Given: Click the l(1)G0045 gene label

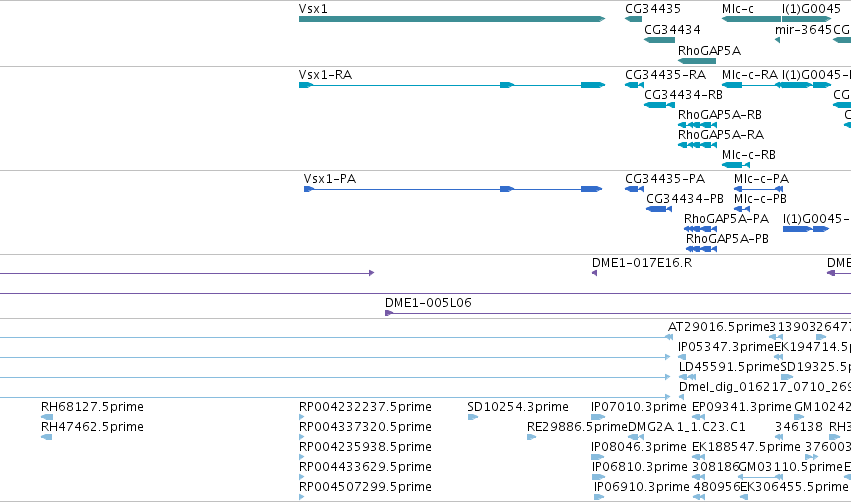Looking at the screenshot, I should [811, 9].
